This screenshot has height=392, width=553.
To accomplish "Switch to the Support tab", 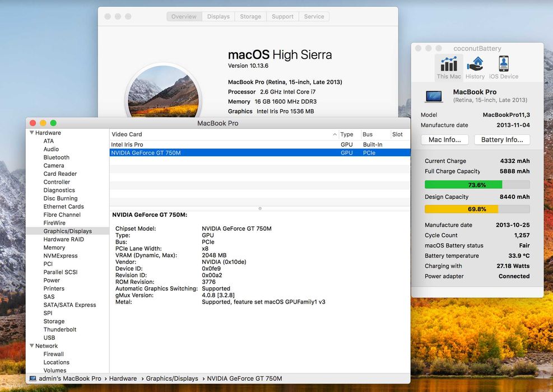I will pyautogui.click(x=282, y=17).
